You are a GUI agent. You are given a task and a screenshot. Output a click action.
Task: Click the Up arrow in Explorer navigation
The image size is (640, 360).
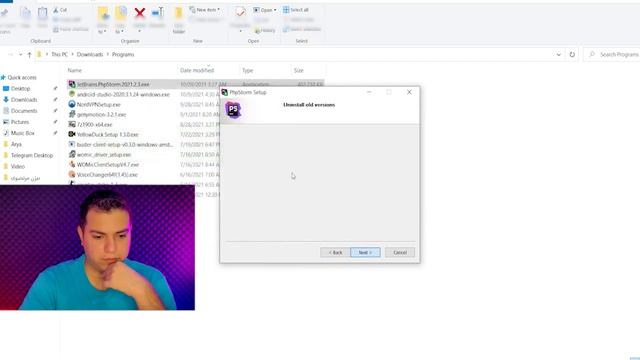coord(29,55)
